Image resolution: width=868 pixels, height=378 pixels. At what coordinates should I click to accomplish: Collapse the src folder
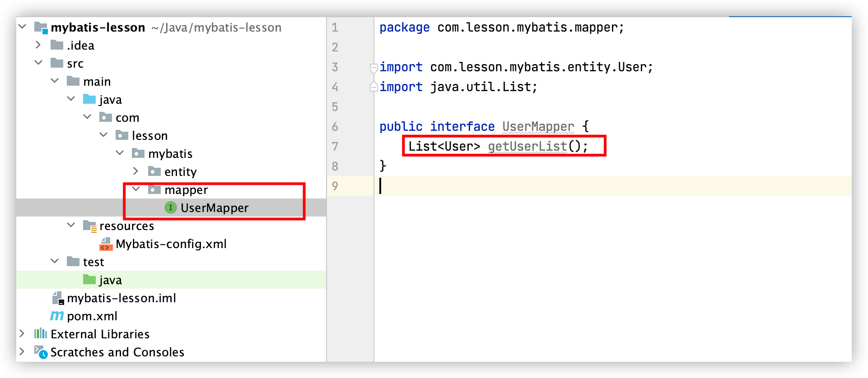click(38, 63)
